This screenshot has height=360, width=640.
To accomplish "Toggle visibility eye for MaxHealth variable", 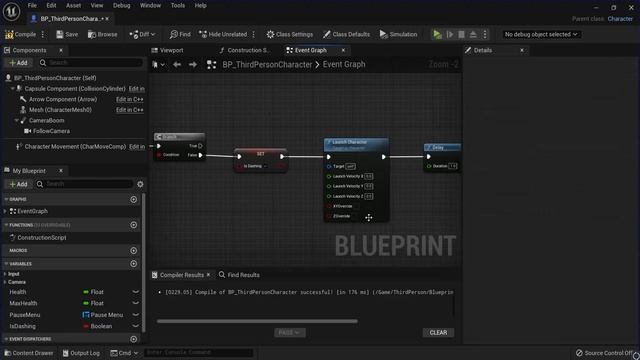I will click(136, 303).
